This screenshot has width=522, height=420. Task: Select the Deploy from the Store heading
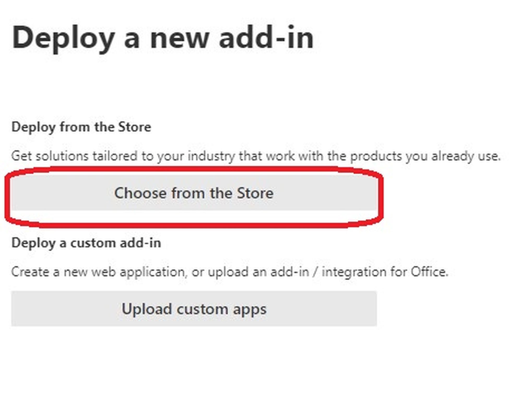click(x=81, y=127)
